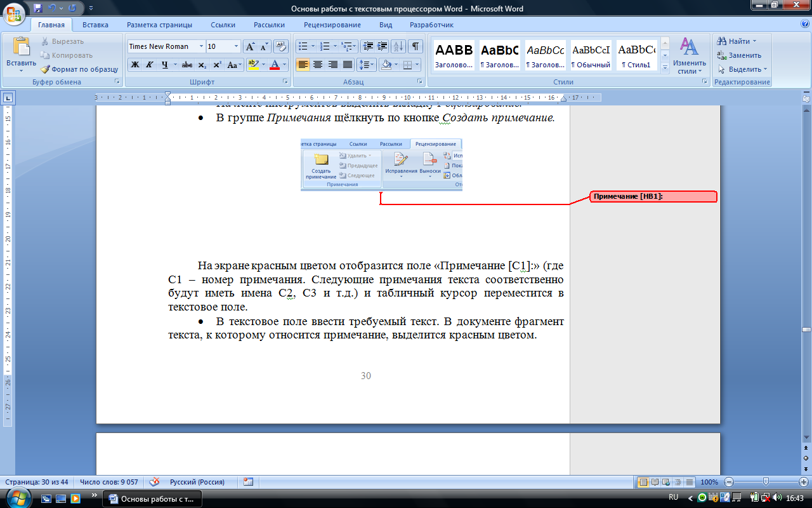The width and height of the screenshot is (812, 508).
Task: Open bullets list dropdown arrow
Action: pyautogui.click(x=312, y=46)
